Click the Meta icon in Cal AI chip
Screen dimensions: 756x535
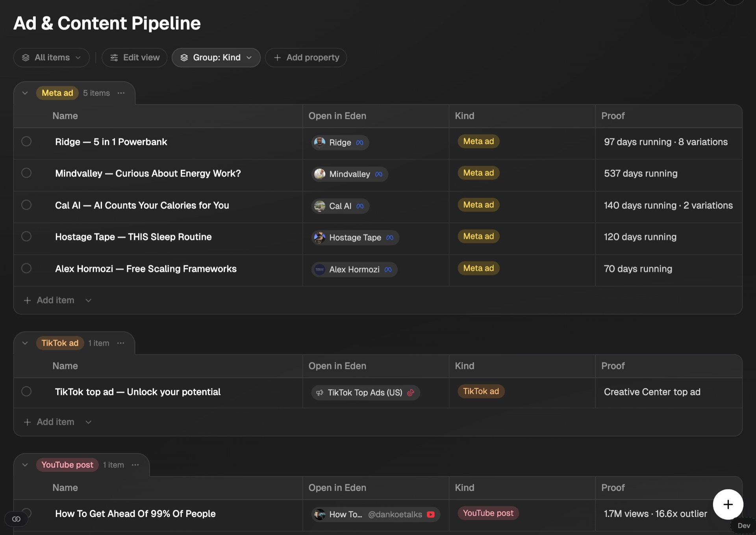click(360, 206)
